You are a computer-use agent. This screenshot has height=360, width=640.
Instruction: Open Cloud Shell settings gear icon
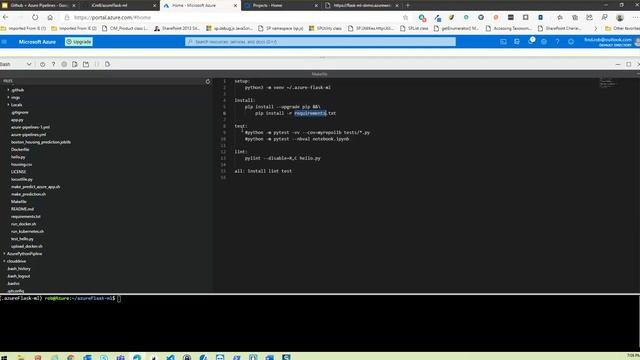[64, 64]
